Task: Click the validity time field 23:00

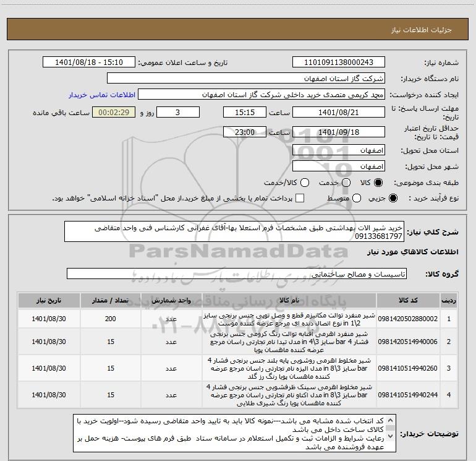Action: [245, 132]
